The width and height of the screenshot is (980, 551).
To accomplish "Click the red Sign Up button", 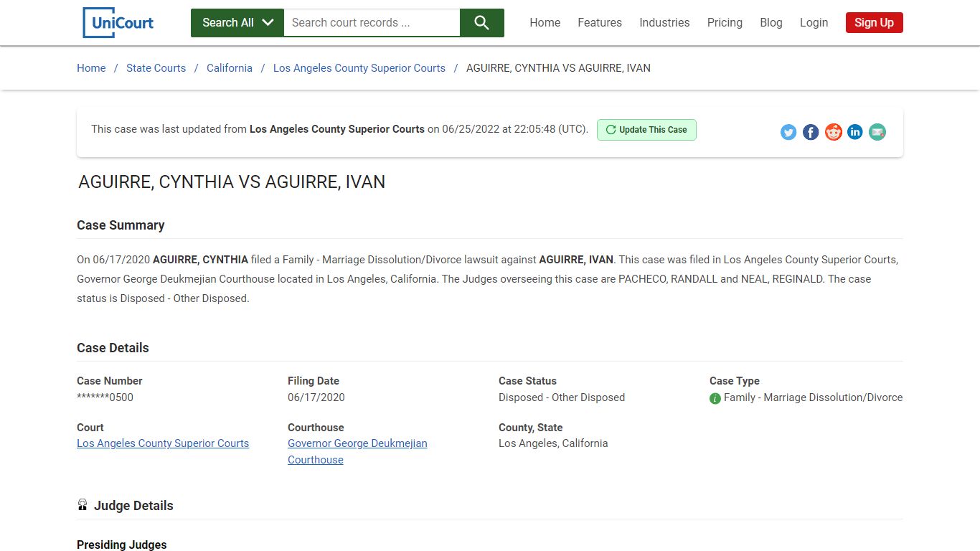I will pyautogui.click(x=874, y=22).
